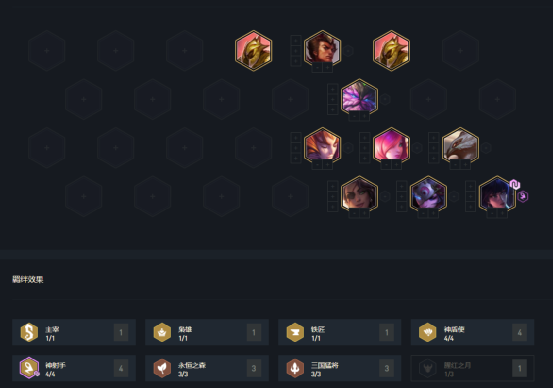The height and width of the screenshot is (388, 553).
Task: Select the purple masked champion portrait
Action: (428, 194)
